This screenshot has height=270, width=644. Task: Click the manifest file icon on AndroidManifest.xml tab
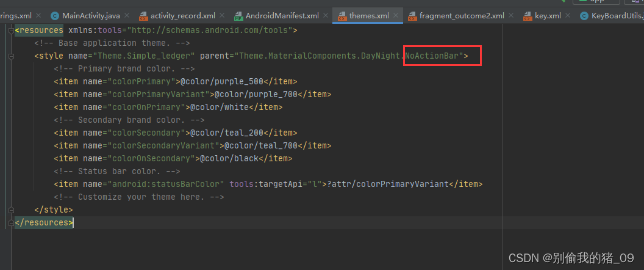point(238,16)
